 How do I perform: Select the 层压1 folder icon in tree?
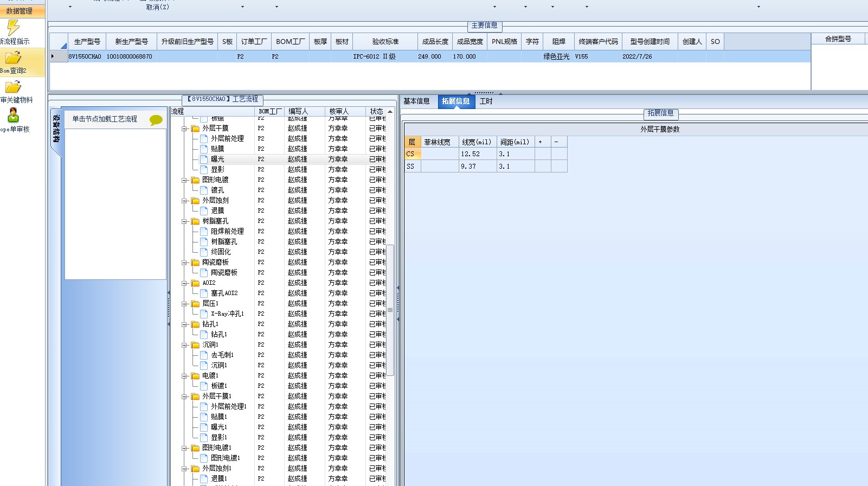pos(195,304)
